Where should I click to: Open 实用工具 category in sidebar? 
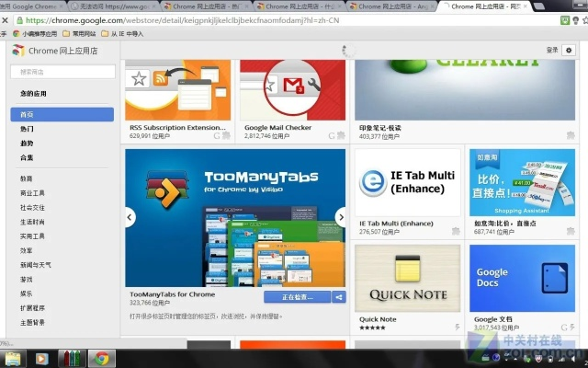coord(32,236)
